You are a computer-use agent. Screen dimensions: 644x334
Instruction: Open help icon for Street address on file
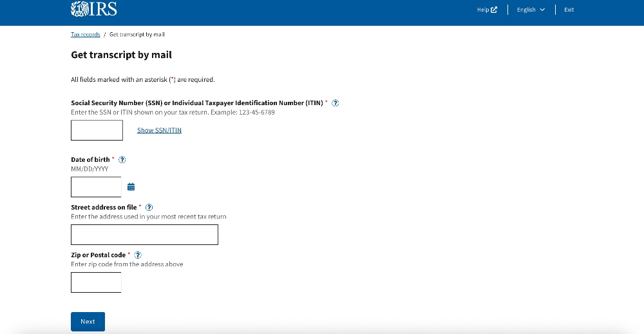pos(149,208)
